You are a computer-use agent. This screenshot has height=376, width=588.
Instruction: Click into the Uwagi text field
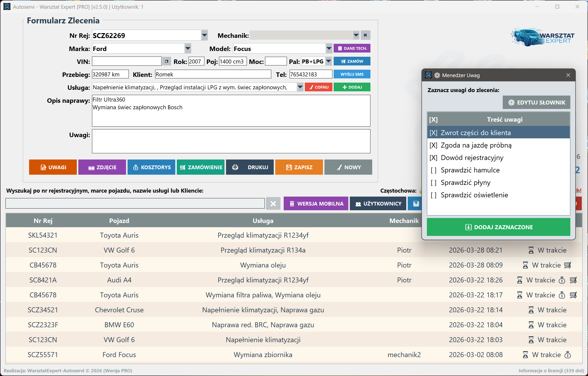pyautogui.click(x=231, y=141)
